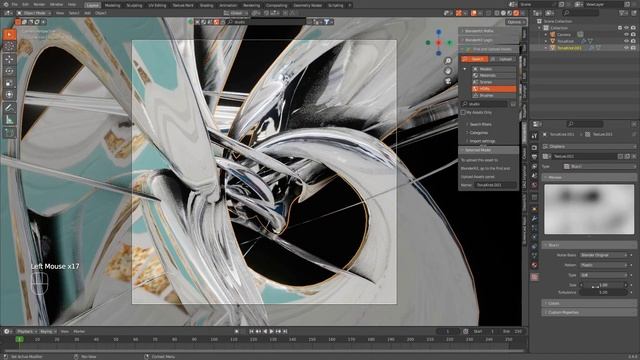Open the Render properties tab
Viewport: 640px width, 360px height.
click(x=534, y=147)
